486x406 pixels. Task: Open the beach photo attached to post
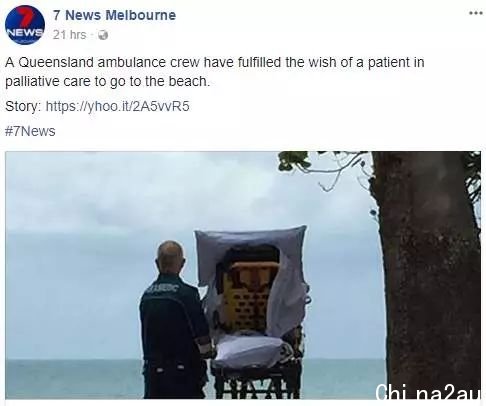point(243,275)
